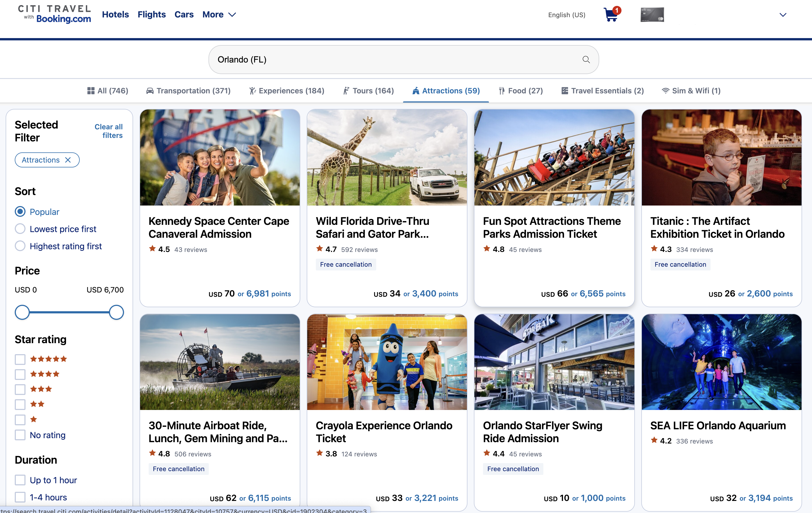This screenshot has height=513, width=812.
Task: Check the three-star rating filter
Action: 20,389
